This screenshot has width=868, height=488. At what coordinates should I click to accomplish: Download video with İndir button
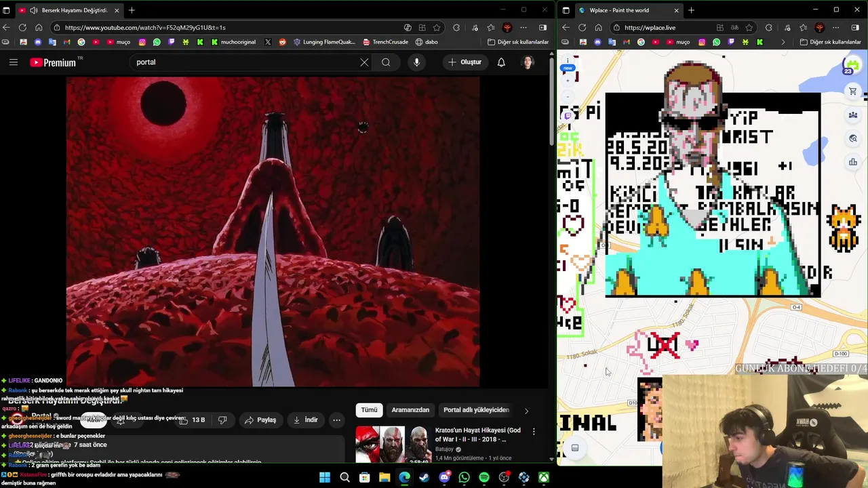tap(305, 420)
